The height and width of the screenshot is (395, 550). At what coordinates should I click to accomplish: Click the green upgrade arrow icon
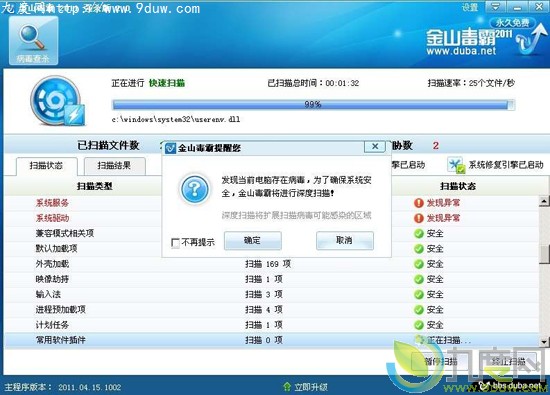[287, 387]
